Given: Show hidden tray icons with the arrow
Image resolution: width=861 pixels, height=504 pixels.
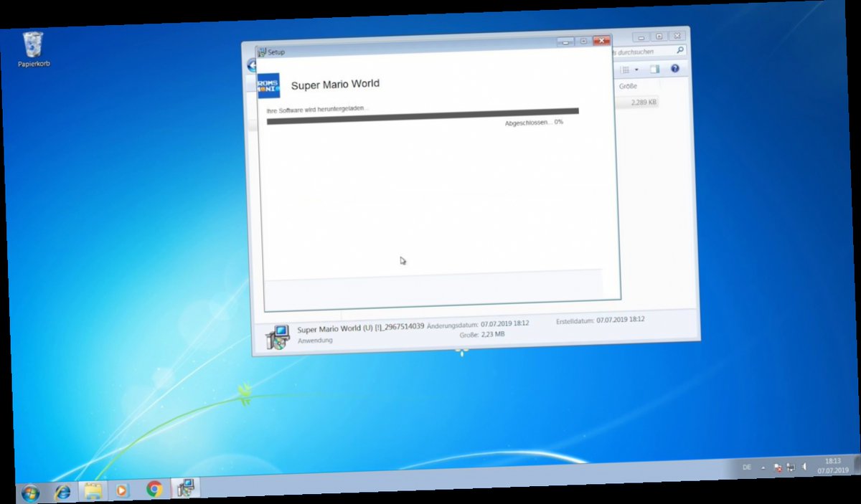Looking at the screenshot, I should tap(762, 467).
